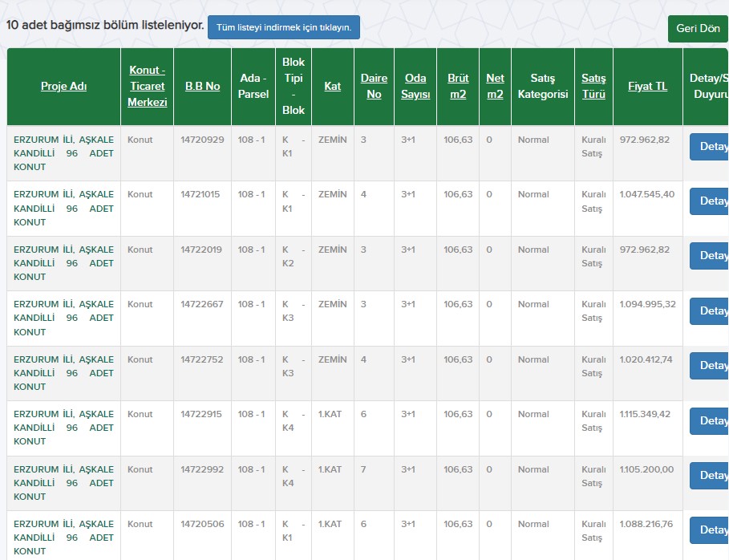This screenshot has width=729, height=560.
Task: Open Detay for unit priced 1.094.995,32
Action: [x=710, y=311]
